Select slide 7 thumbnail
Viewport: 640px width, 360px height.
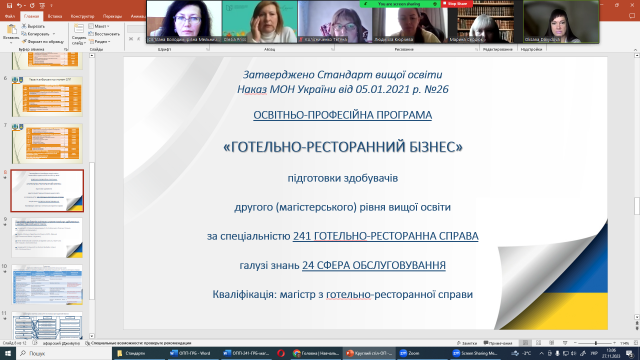click(x=47, y=144)
